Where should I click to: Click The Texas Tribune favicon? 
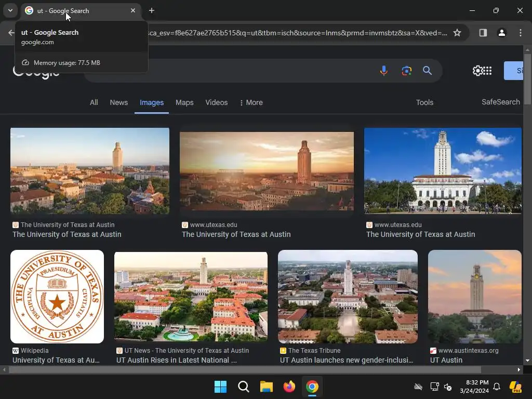pos(283,351)
